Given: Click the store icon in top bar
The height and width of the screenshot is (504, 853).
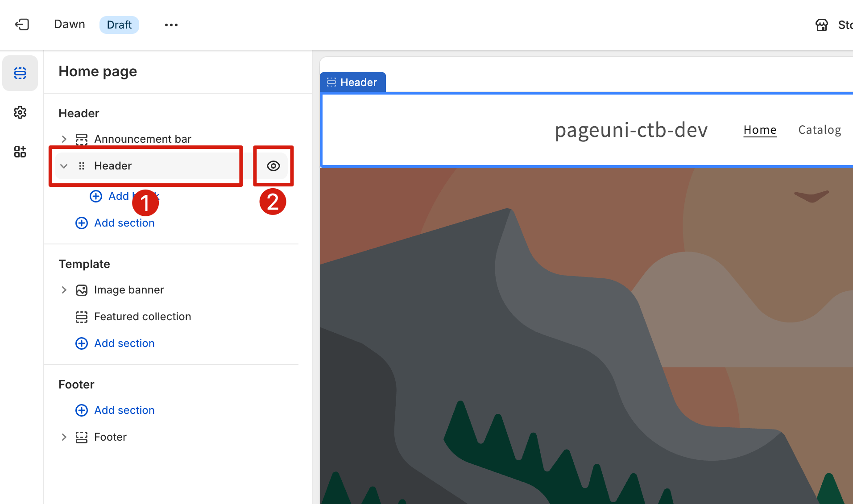Looking at the screenshot, I should [822, 25].
